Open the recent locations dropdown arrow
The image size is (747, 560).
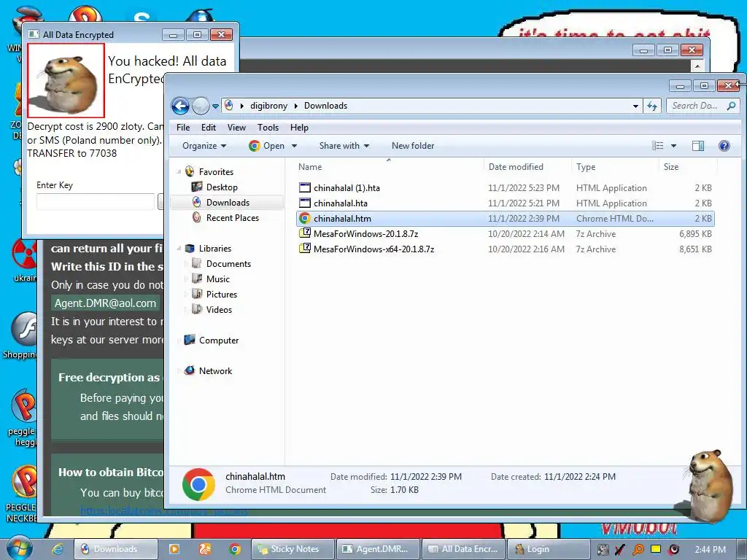[x=215, y=106]
